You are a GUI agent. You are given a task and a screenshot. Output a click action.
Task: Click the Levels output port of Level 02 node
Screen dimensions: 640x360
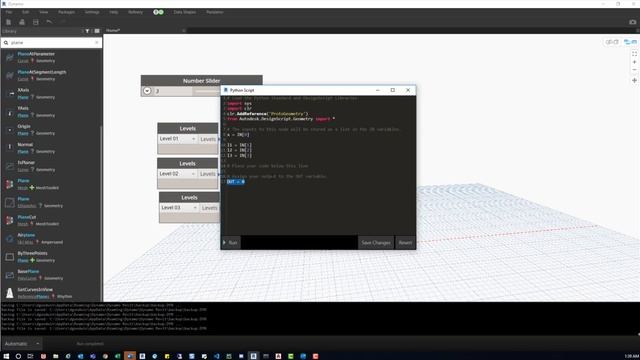click(208, 174)
